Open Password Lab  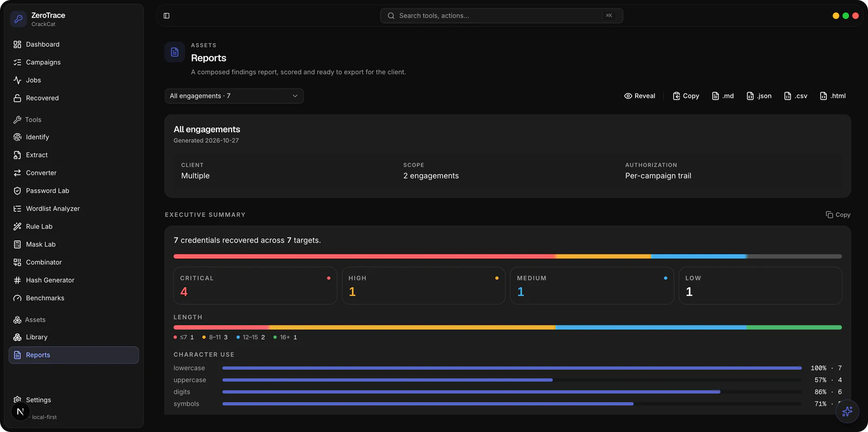(74, 191)
